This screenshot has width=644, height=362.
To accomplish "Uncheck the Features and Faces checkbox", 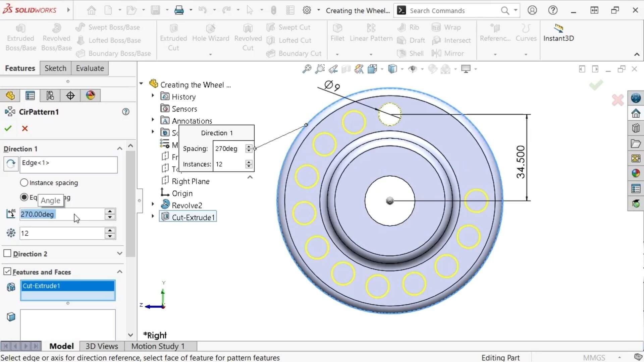I will pos(7,271).
